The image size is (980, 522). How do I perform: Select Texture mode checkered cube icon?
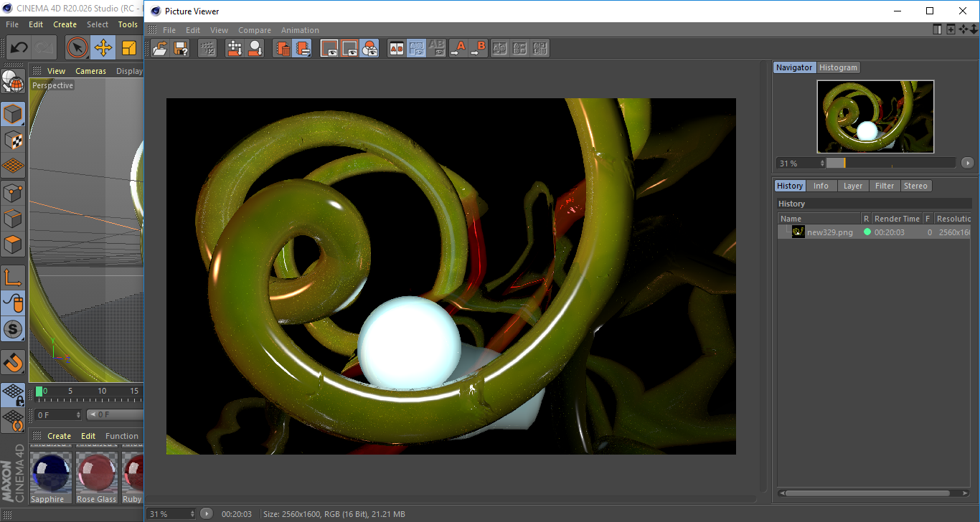click(13, 140)
